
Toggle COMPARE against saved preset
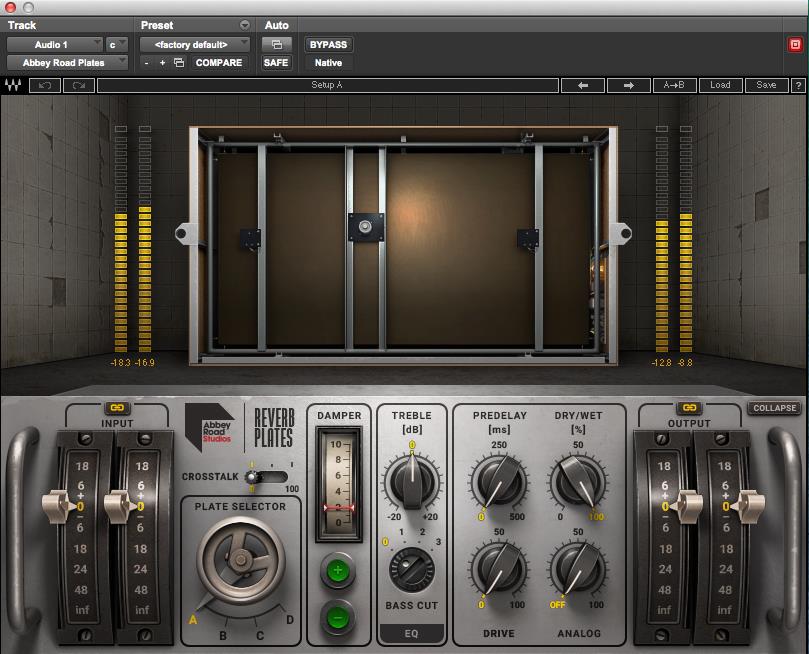pos(219,62)
